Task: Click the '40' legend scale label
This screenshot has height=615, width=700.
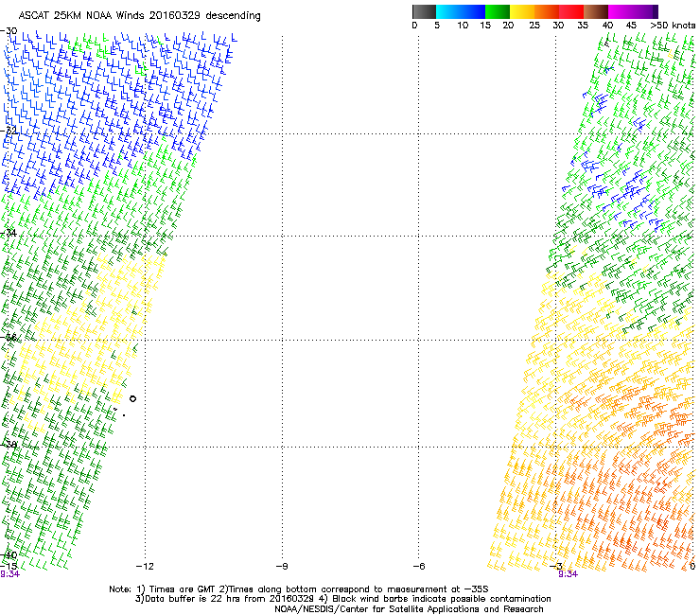Action: point(607,26)
